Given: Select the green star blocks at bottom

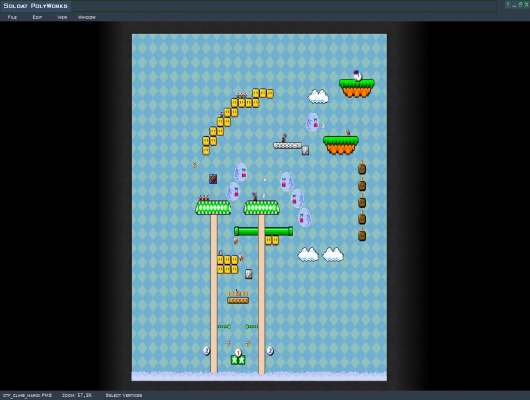Looking at the screenshot, I should (238, 360).
